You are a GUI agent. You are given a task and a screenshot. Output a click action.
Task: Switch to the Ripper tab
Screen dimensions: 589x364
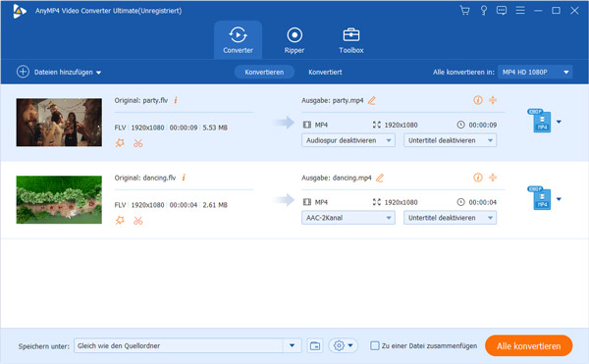(x=294, y=40)
